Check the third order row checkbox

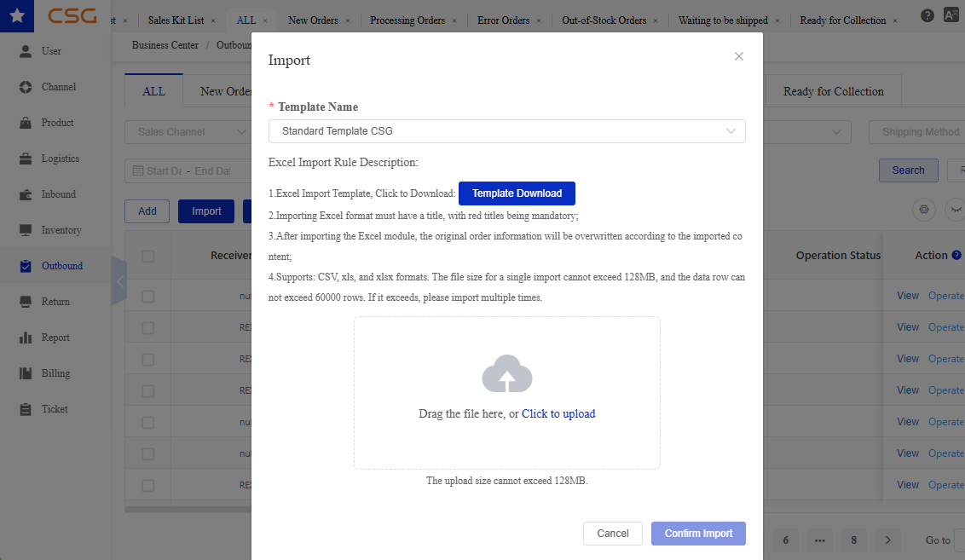147,359
